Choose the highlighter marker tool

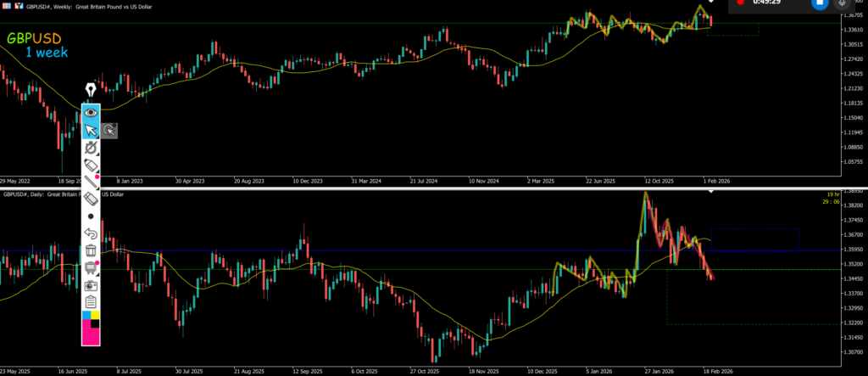pyautogui.click(x=91, y=165)
